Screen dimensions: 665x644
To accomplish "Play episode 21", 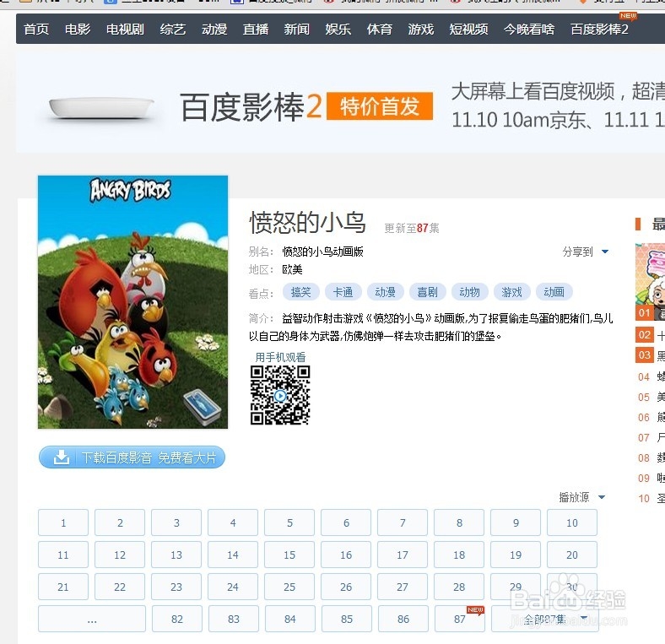I will (63, 587).
